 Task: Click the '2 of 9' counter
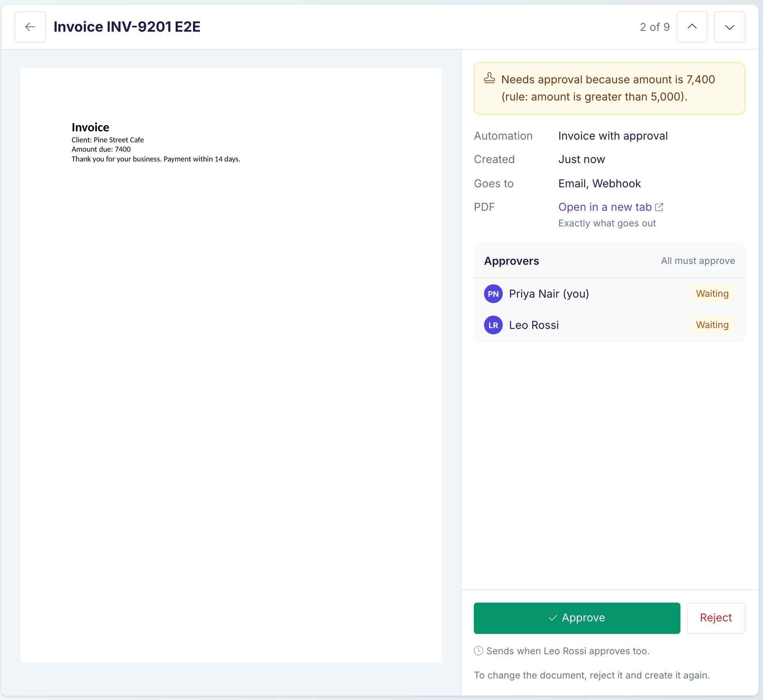click(655, 27)
